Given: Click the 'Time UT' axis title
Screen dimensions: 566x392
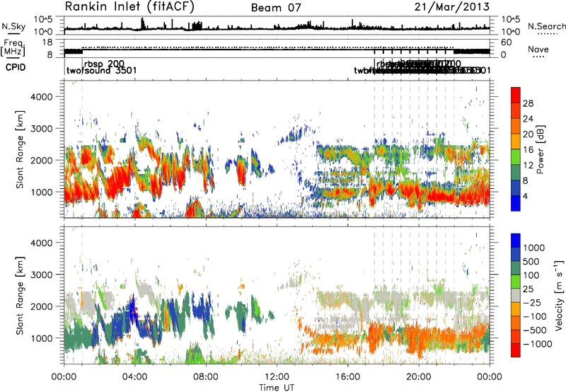Looking at the screenshot, I should [277, 388].
